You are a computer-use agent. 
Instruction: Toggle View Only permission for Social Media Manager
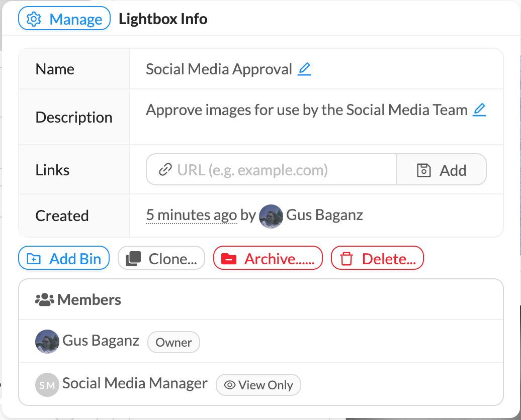(x=258, y=385)
